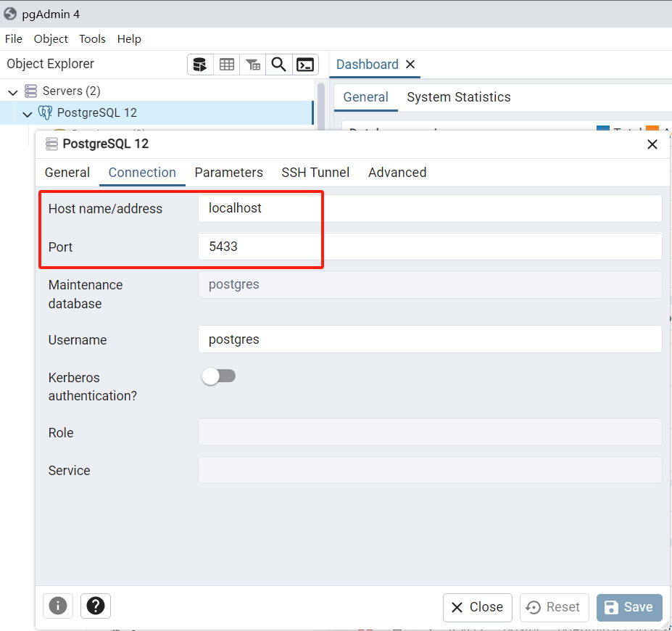Switch to the General dialog tab
Image resolution: width=672 pixels, height=631 pixels.
click(x=67, y=173)
